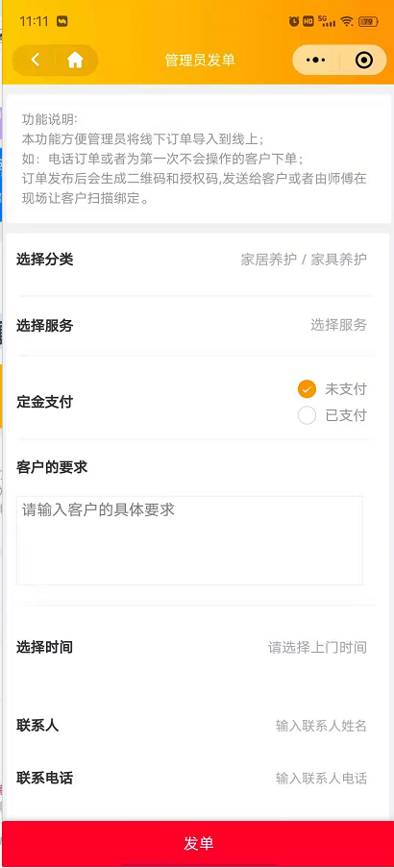Open the 选择服务 service picker

[196, 325]
